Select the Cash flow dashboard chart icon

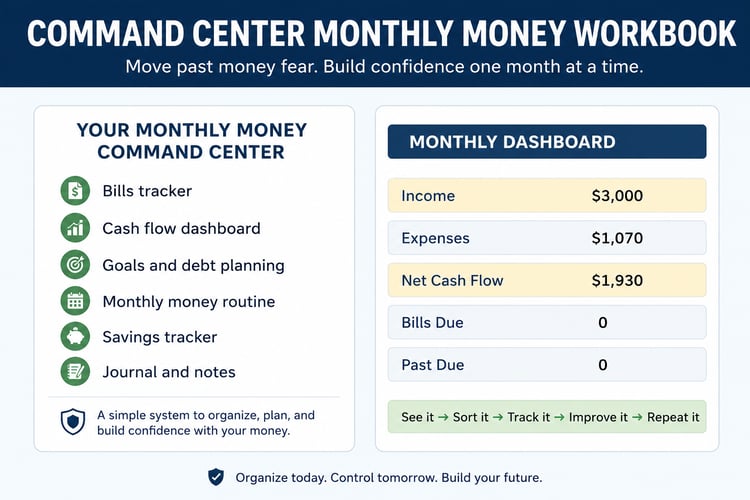[75, 228]
